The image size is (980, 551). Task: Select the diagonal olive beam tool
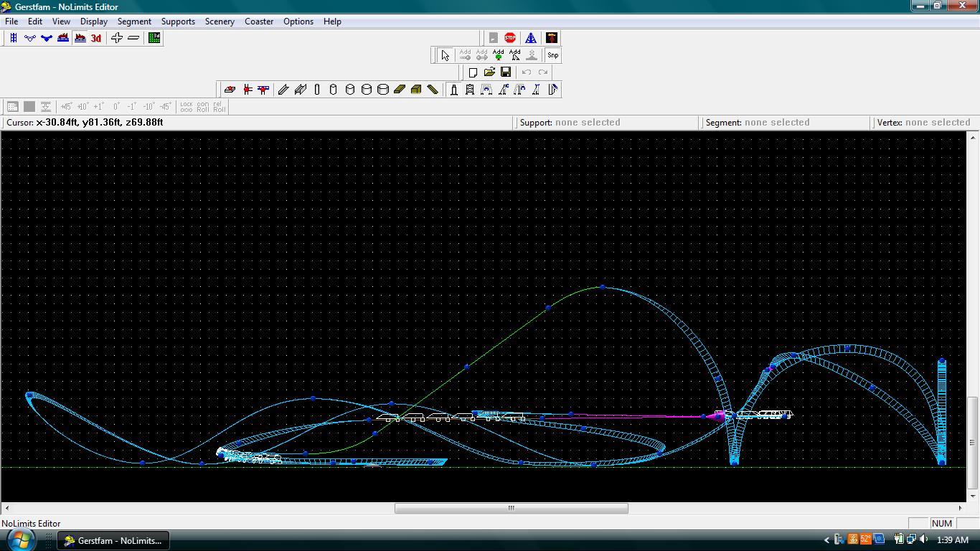coord(433,90)
